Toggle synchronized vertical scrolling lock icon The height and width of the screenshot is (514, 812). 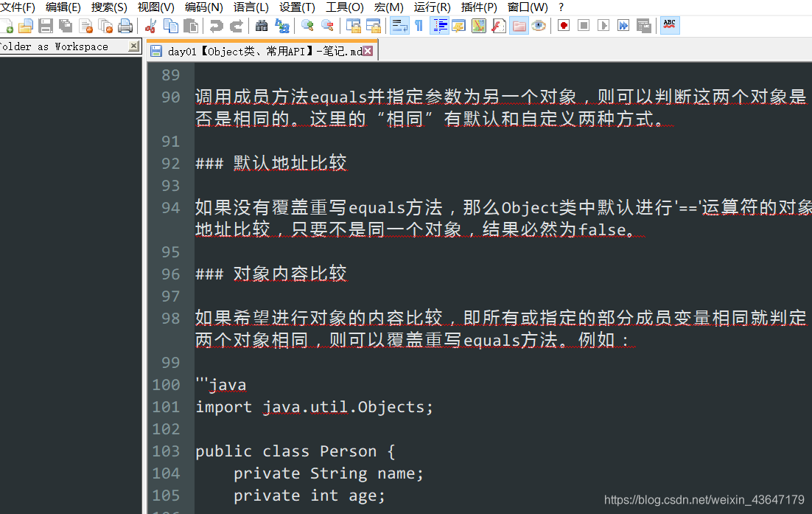(x=353, y=25)
